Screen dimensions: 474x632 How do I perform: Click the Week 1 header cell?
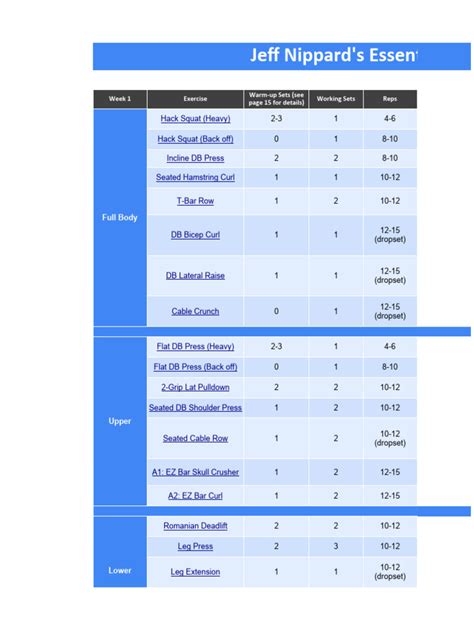click(x=120, y=99)
